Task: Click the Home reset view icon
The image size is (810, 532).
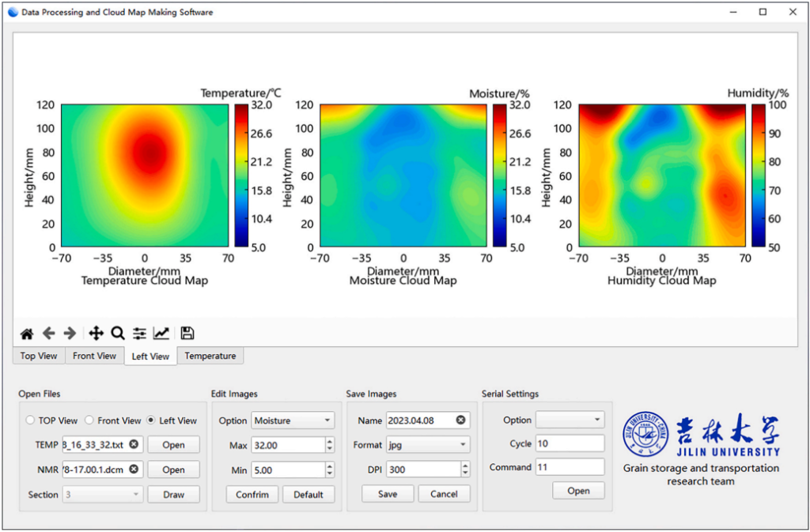Action: point(27,334)
